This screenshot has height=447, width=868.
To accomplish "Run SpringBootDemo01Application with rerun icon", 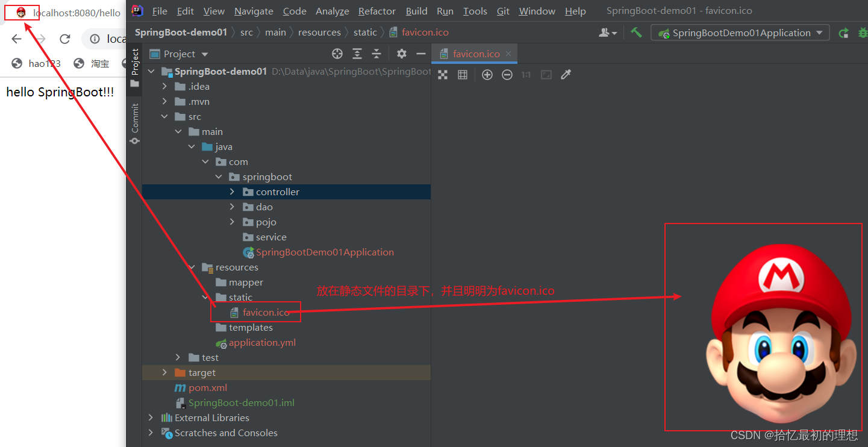I will 844,33.
